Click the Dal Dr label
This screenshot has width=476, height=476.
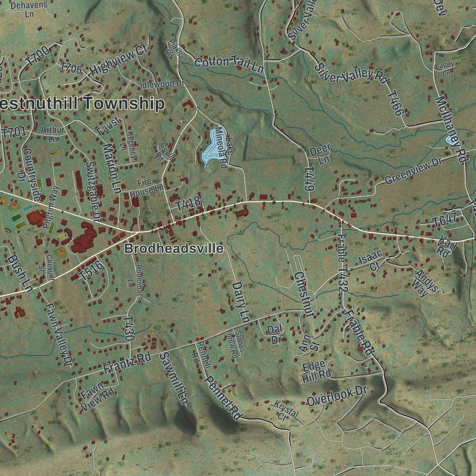[274, 334]
